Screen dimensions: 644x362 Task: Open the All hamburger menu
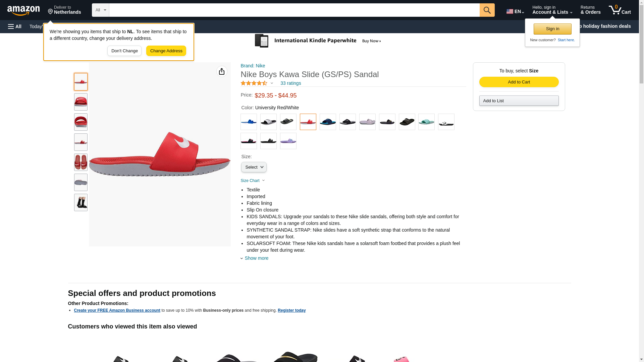[15, 26]
